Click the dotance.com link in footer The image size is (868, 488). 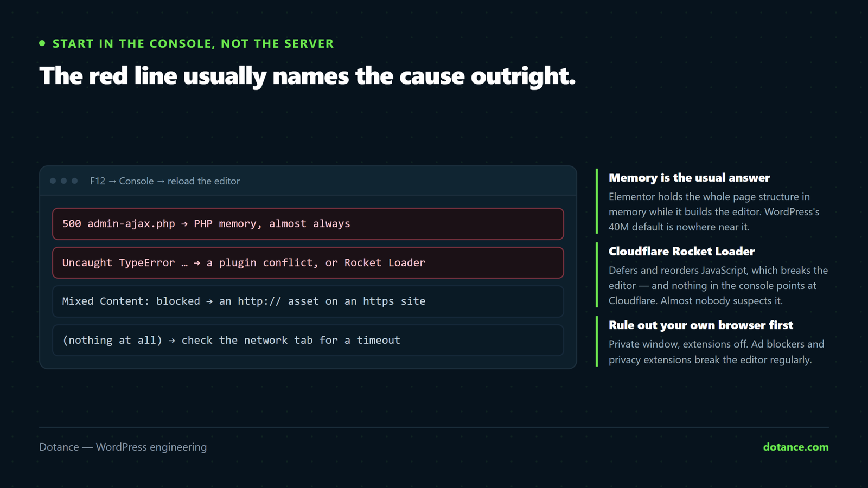[795, 447]
